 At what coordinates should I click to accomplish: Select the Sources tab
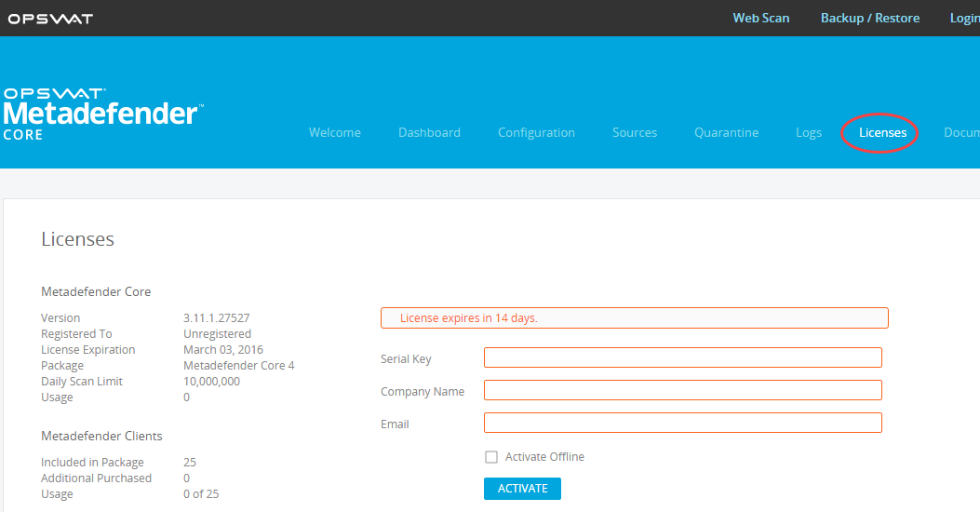pos(635,132)
